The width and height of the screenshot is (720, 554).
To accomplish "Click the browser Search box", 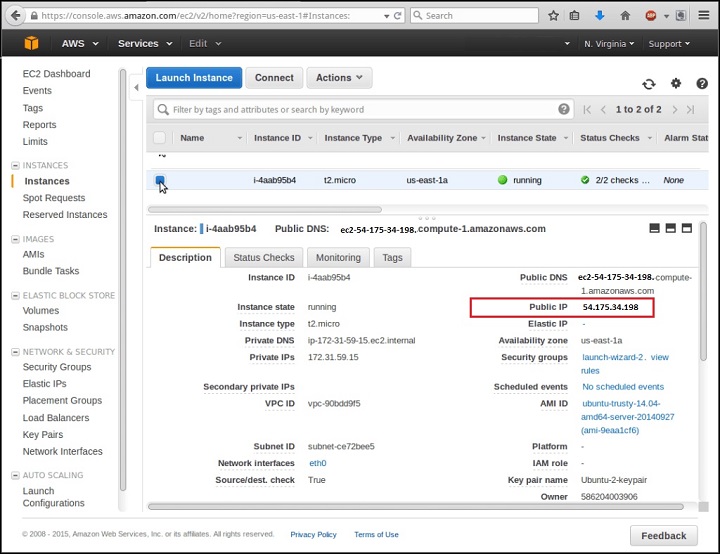I will (474, 16).
